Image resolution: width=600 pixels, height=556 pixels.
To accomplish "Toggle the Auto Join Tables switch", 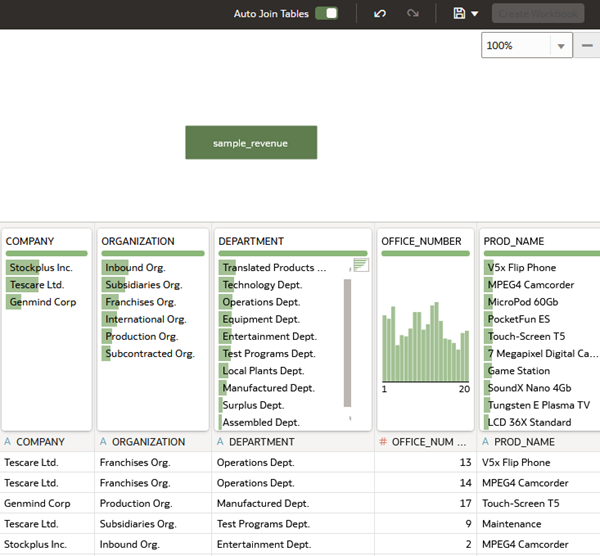I will 326,13.
